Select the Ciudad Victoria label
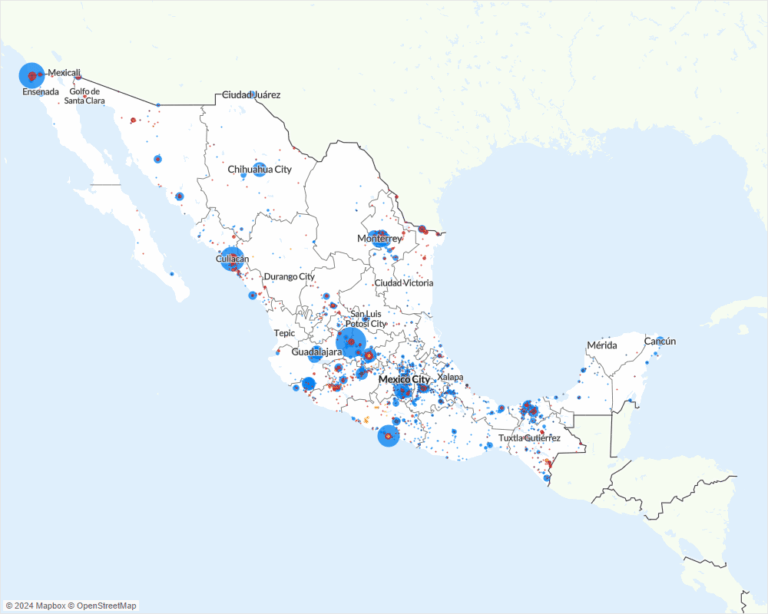This screenshot has height=614, width=768. point(404,283)
